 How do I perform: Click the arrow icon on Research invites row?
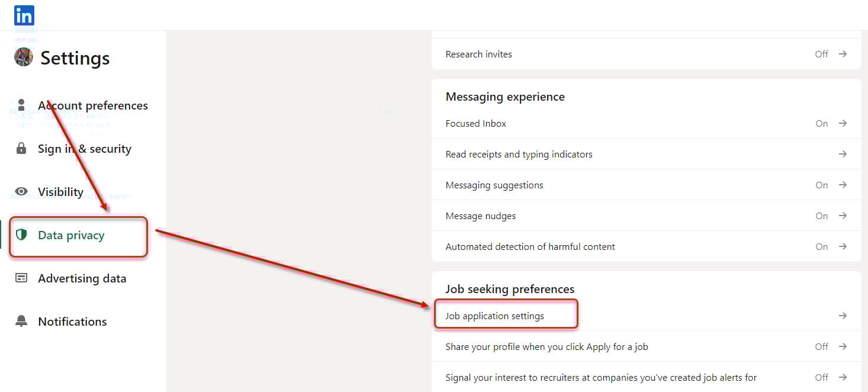[843, 54]
